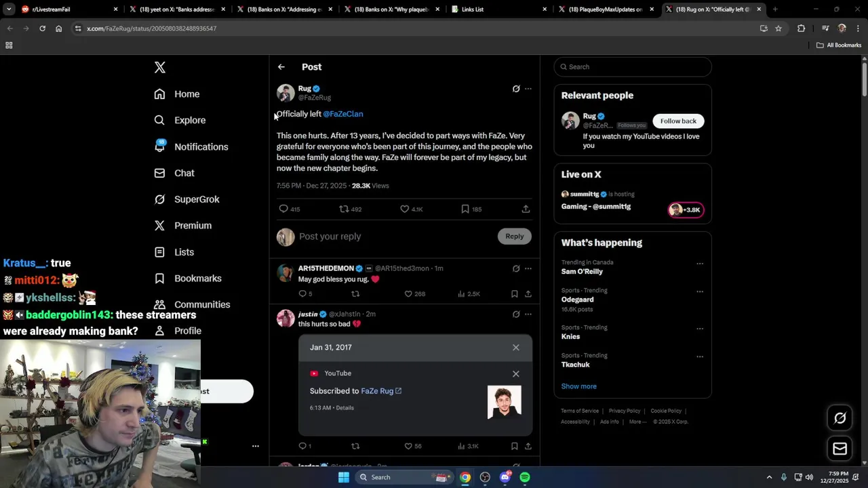Open Premium in X sidebar
This screenshot has height=488, width=868.
(x=183, y=226)
